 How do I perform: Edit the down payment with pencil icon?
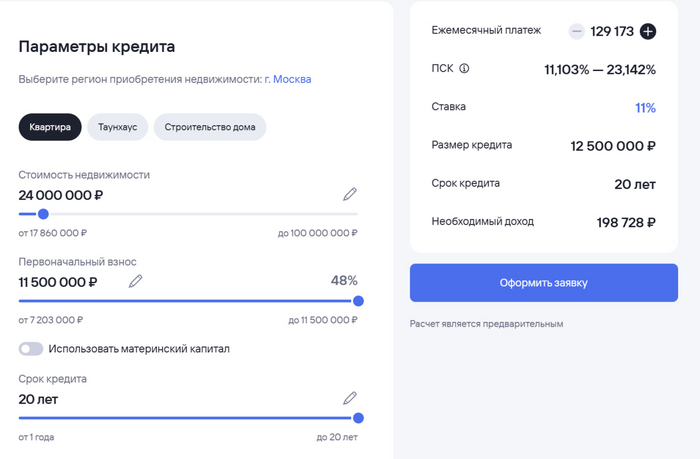(136, 281)
